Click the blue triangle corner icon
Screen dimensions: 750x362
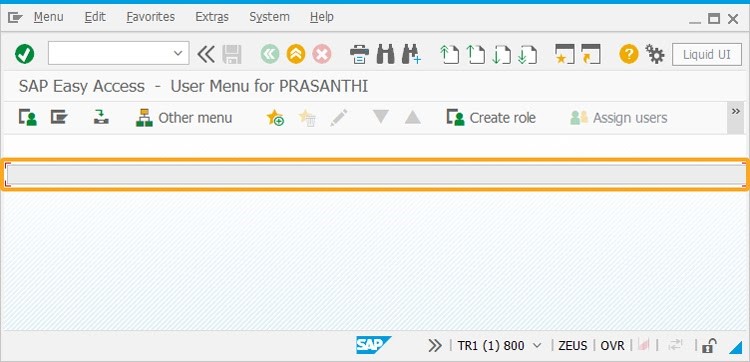click(735, 347)
